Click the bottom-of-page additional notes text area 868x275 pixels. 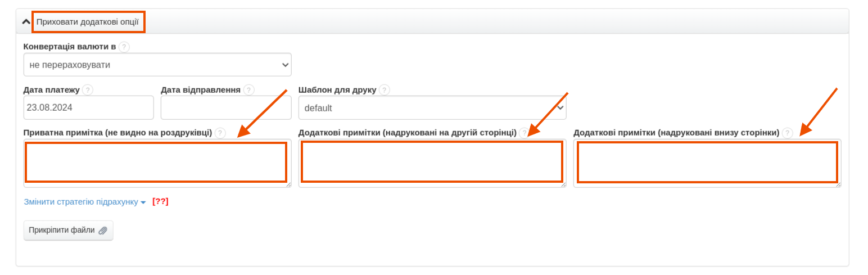[707, 163]
